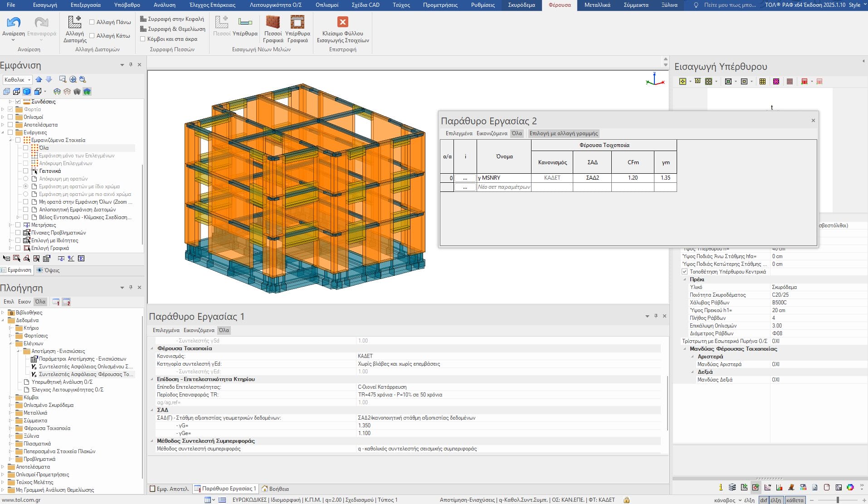Click the Επιλογή με αλλαγή γραμμής button
This screenshot has width=868, height=504.
click(563, 133)
